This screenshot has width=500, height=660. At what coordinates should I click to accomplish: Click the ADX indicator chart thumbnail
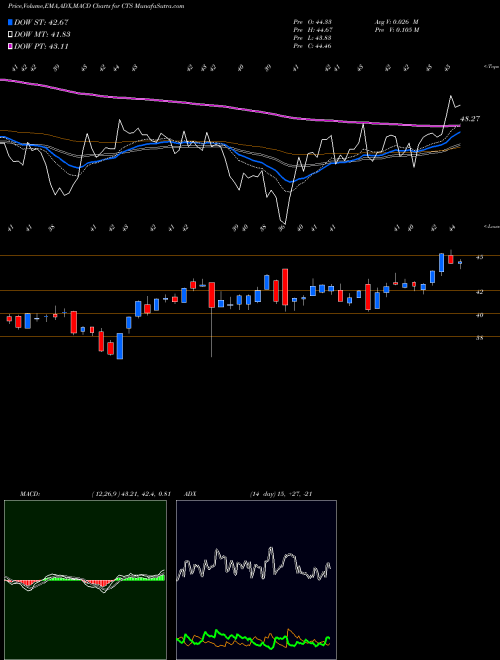point(256,580)
